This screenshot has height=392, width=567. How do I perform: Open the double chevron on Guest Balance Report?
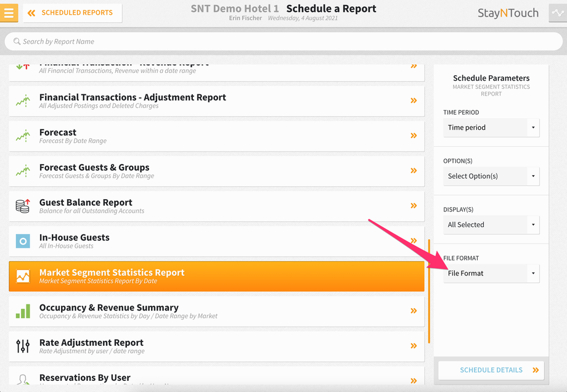414,206
